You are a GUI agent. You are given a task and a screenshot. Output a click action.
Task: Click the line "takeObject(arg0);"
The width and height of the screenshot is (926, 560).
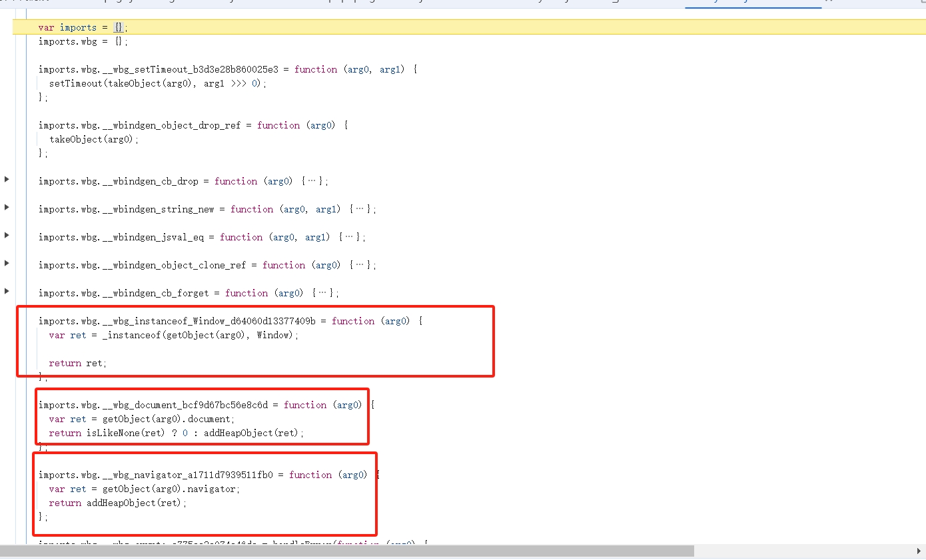coord(94,139)
